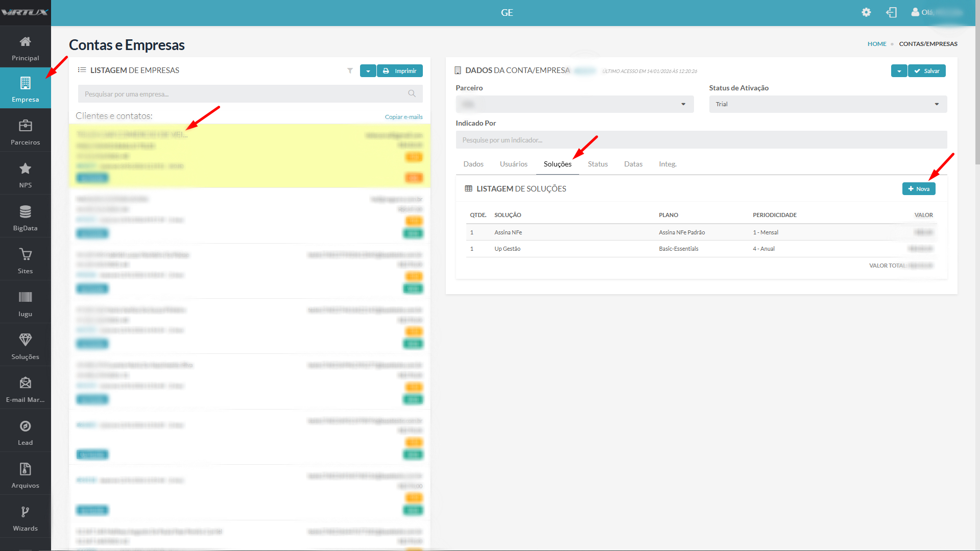The height and width of the screenshot is (551, 980).
Task: Click the Copiar e-mails link
Action: (403, 117)
